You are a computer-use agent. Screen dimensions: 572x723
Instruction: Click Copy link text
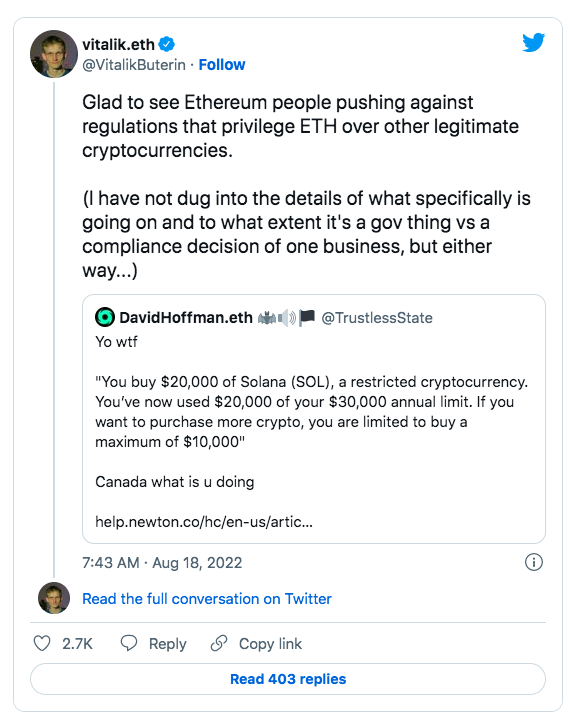[270, 644]
